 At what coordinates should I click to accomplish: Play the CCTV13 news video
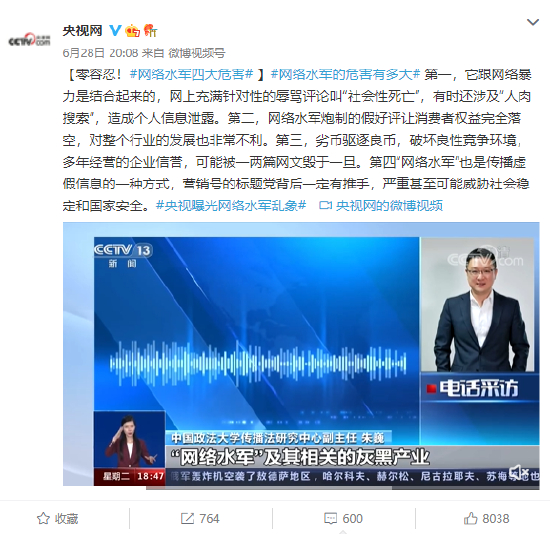pos(301,354)
